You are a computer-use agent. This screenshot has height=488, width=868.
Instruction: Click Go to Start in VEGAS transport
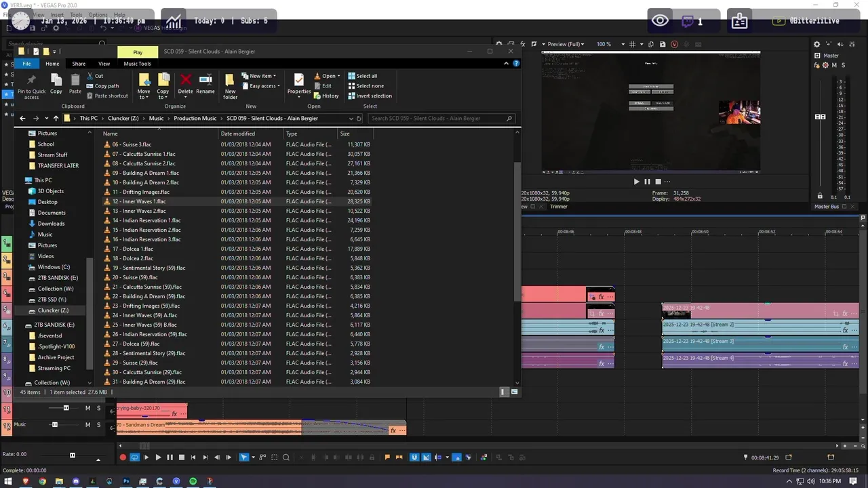193,457
